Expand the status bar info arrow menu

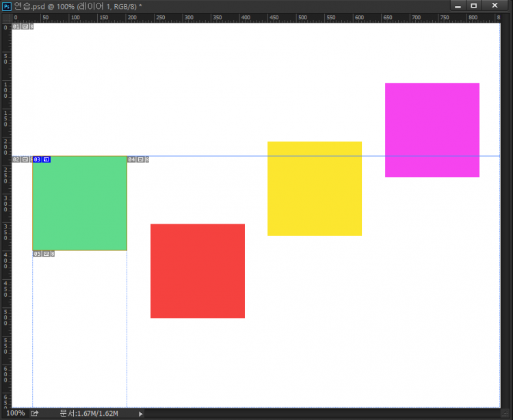coord(141,414)
